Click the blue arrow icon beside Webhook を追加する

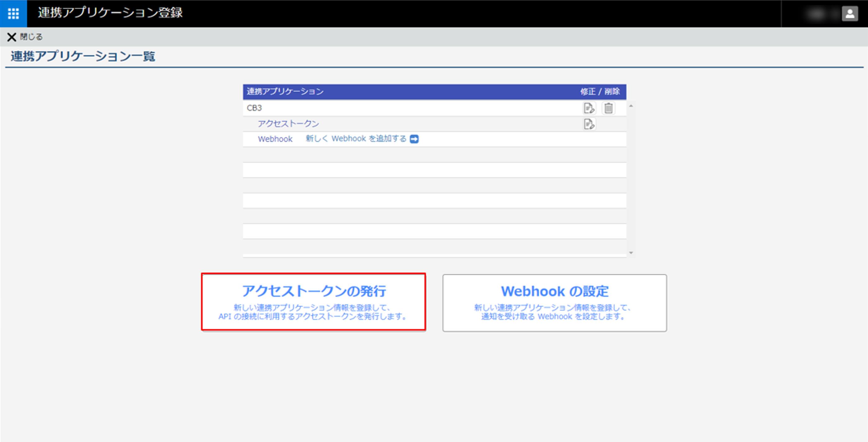click(x=414, y=139)
